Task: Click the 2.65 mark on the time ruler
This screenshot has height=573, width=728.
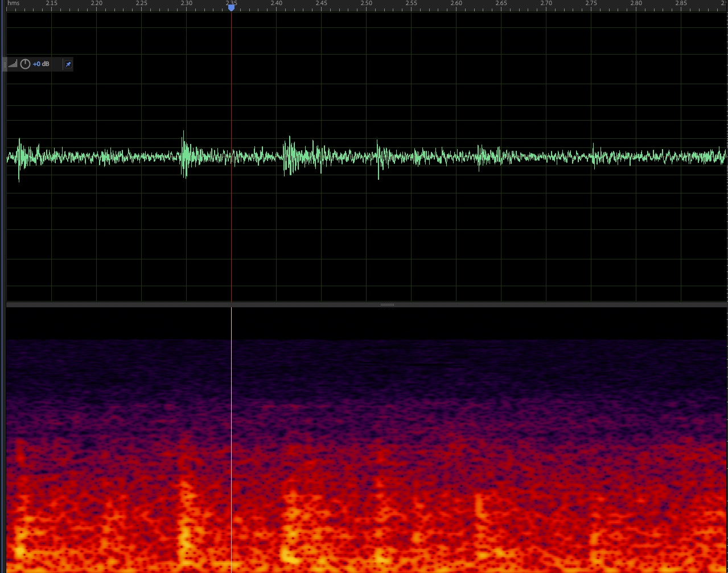Action: click(501, 3)
